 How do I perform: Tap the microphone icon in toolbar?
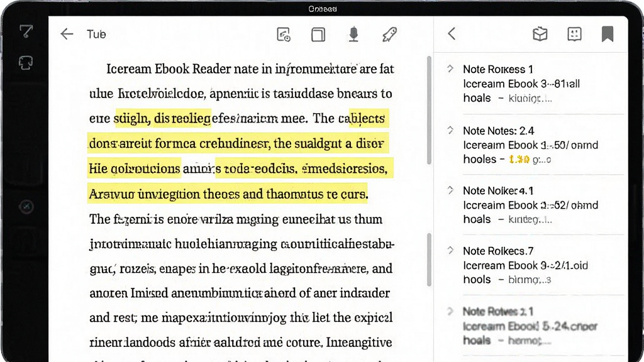point(353,35)
